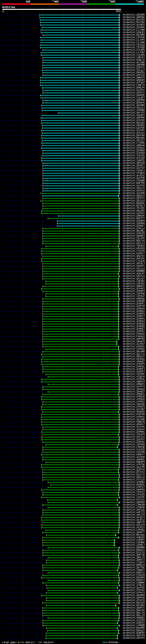Open hit UniRef100_B0ZTB3
This screenshot has width=146, height=644.
click(134, 20)
